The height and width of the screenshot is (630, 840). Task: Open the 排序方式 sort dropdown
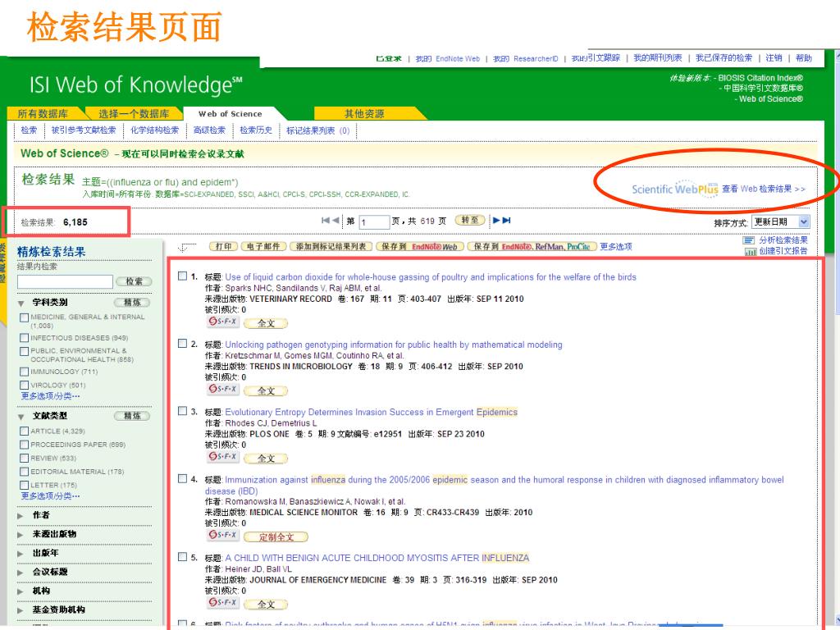click(781, 221)
